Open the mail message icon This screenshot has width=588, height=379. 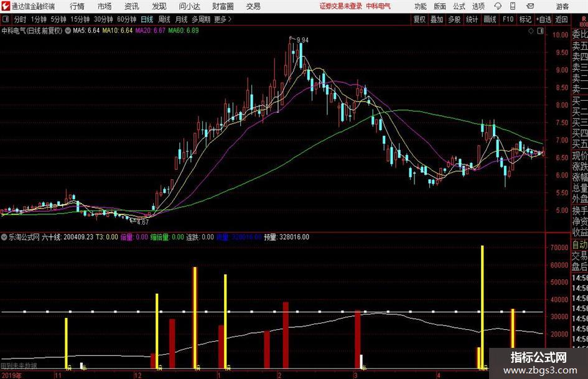[x=530, y=6]
